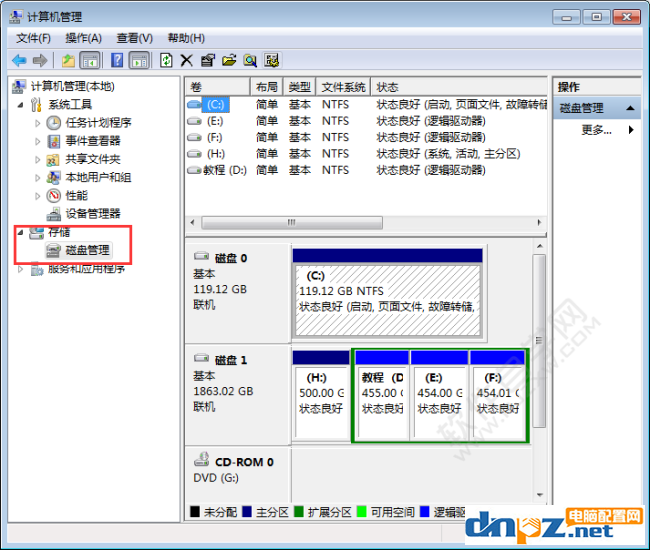The width and height of the screenshot is (650, 550).
Task: Open the Properties toolbar icon
Action: click(208, 61)
